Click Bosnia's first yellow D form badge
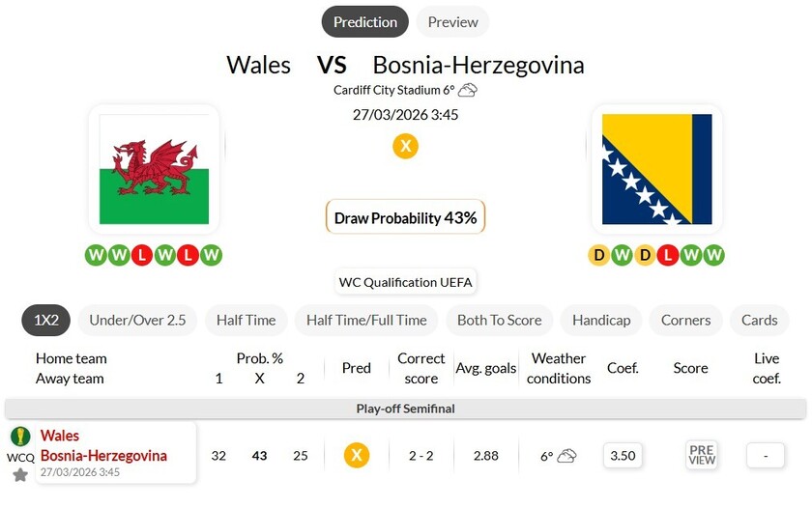Image resolution: width=812 pixels, height=508 pixels. point(598,256)
